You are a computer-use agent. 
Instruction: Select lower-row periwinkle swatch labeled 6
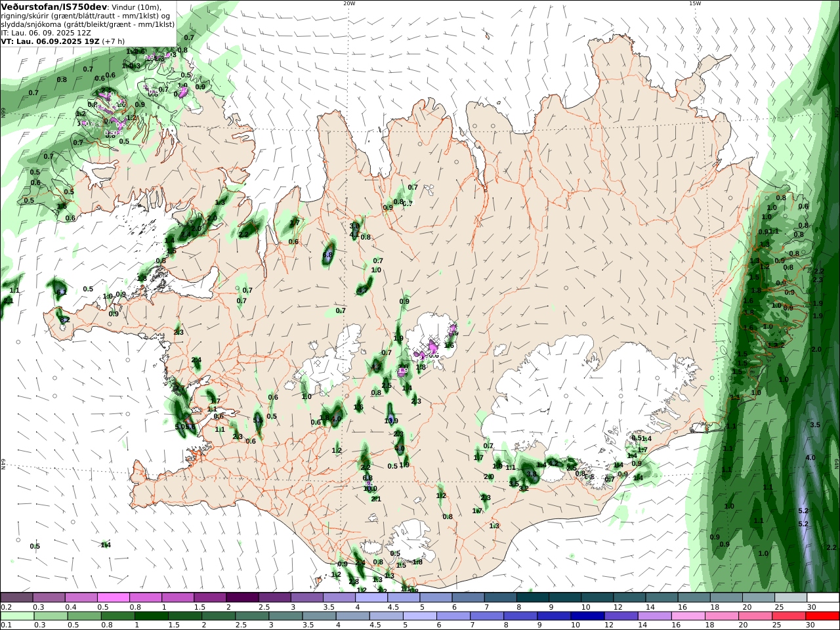click(453, 616)
